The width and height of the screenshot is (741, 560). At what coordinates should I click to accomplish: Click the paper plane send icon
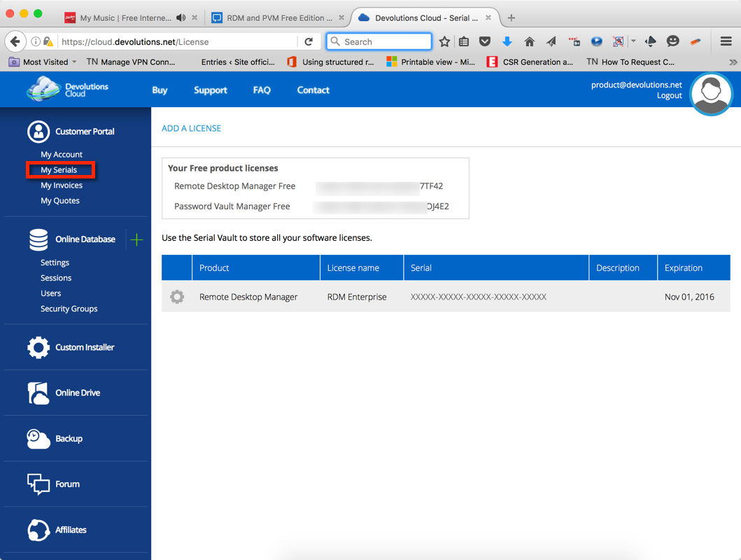[551, 41]
